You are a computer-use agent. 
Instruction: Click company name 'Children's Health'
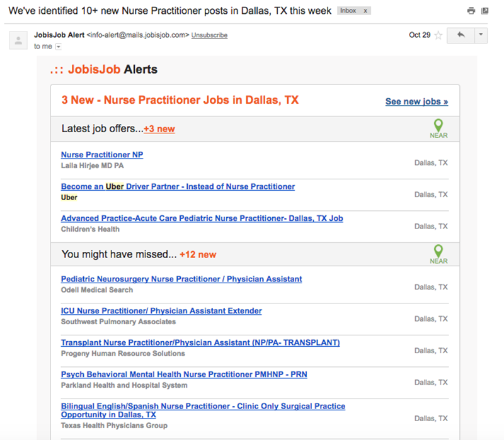coord(90,229)
